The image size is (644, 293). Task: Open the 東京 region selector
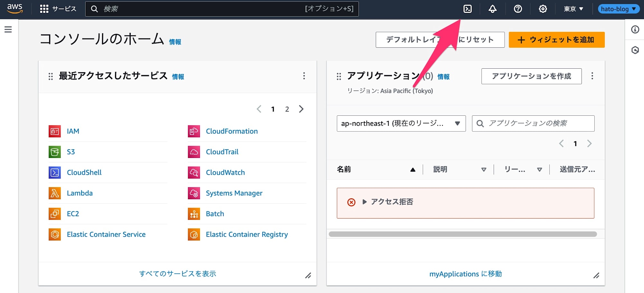(573, 9)
